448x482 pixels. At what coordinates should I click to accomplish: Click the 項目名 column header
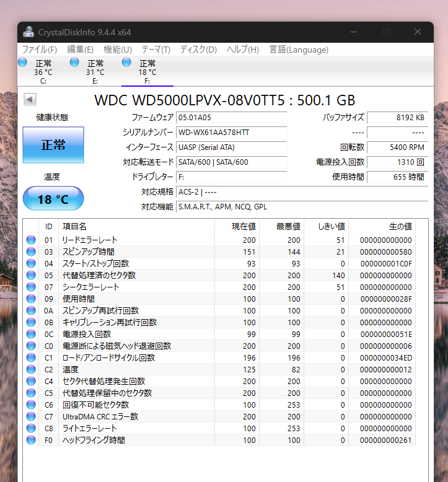tap(136, 227)
